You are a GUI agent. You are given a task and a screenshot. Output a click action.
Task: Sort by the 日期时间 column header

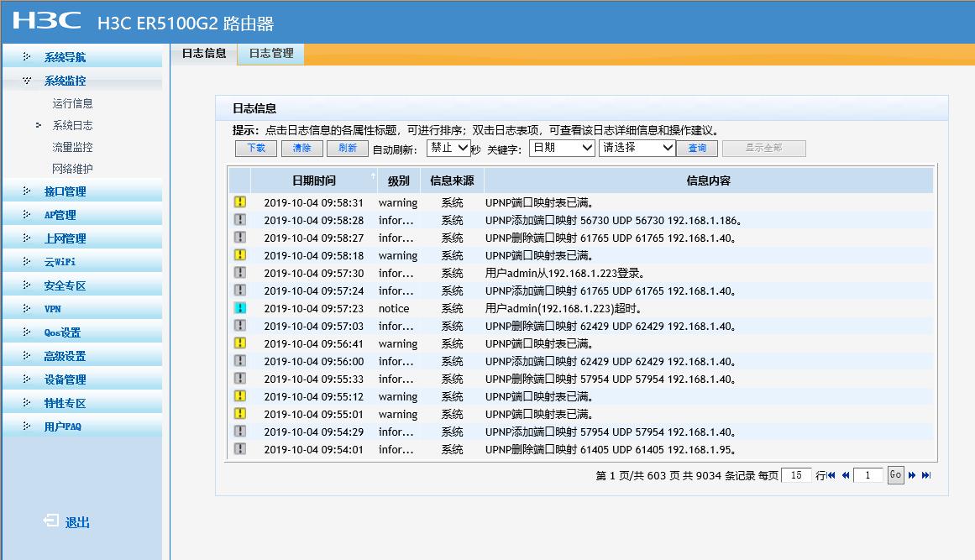click(314, 181)
